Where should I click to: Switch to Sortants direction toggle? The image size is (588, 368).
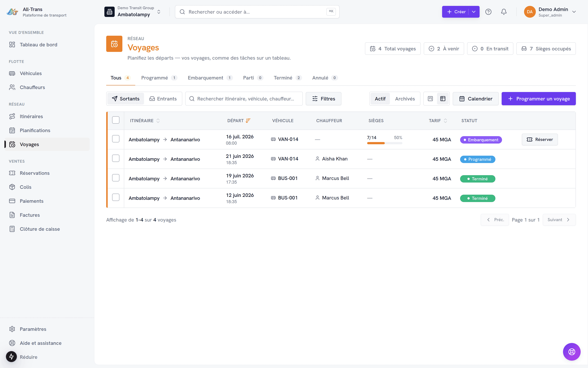point(126,99)
